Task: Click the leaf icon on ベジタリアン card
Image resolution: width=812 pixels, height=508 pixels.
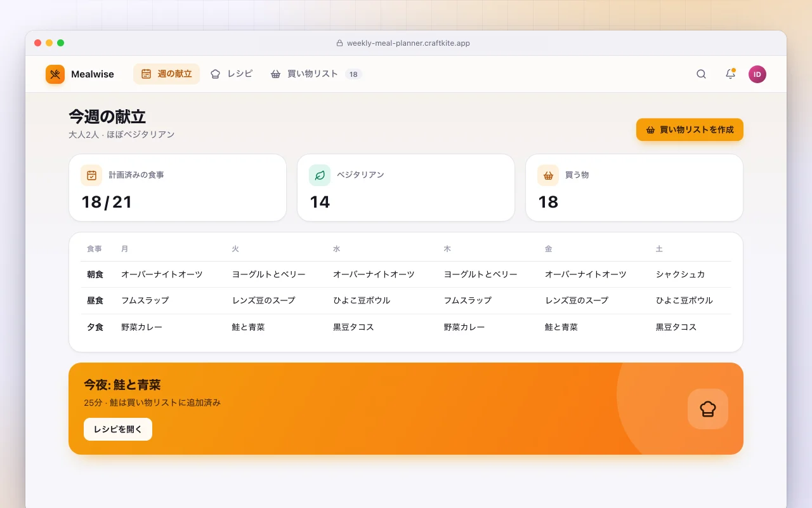Action: 320,175
